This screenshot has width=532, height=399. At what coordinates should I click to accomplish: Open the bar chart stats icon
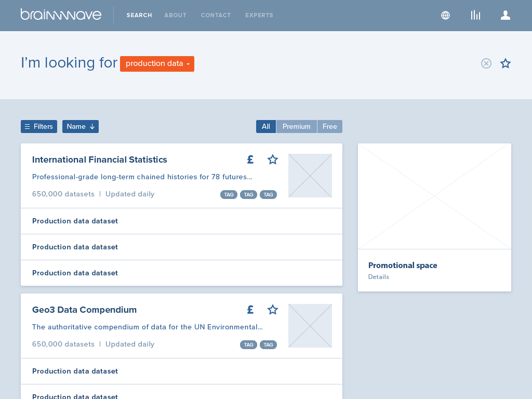(x=475, y=15)
